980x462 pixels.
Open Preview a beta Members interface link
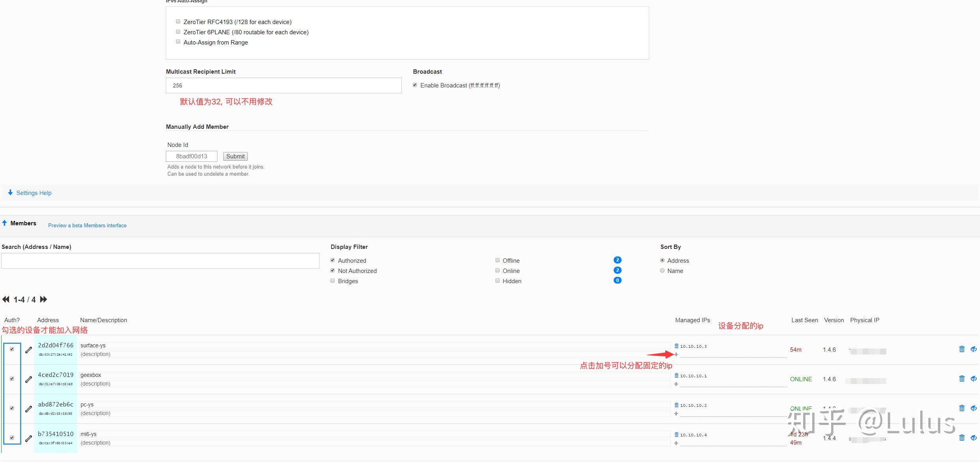point(87,225)
